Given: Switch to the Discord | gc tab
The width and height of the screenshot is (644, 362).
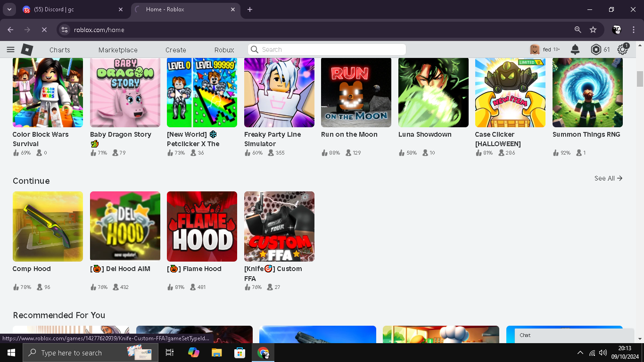Looking at the screenshot, I should point(73,9).
